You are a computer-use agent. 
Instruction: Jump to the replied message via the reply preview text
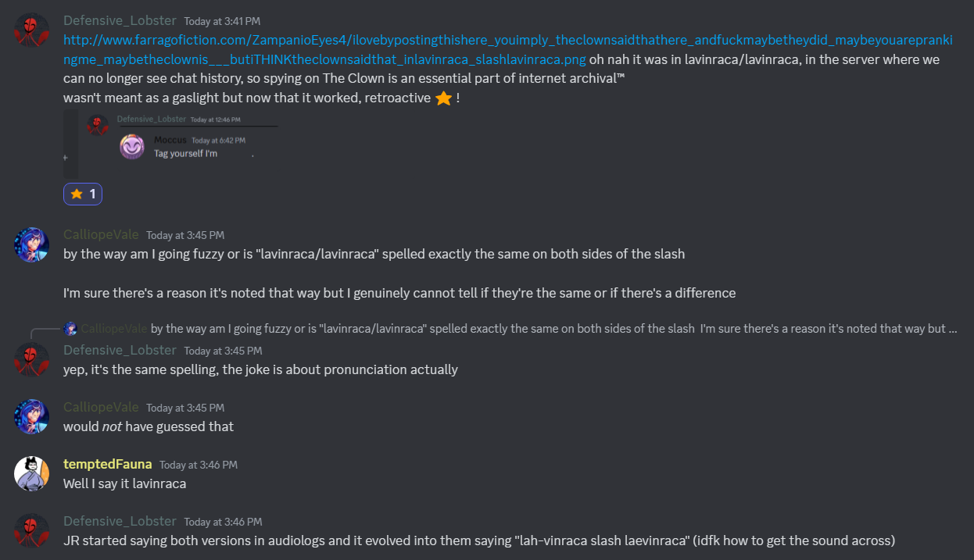coord(547,329)
